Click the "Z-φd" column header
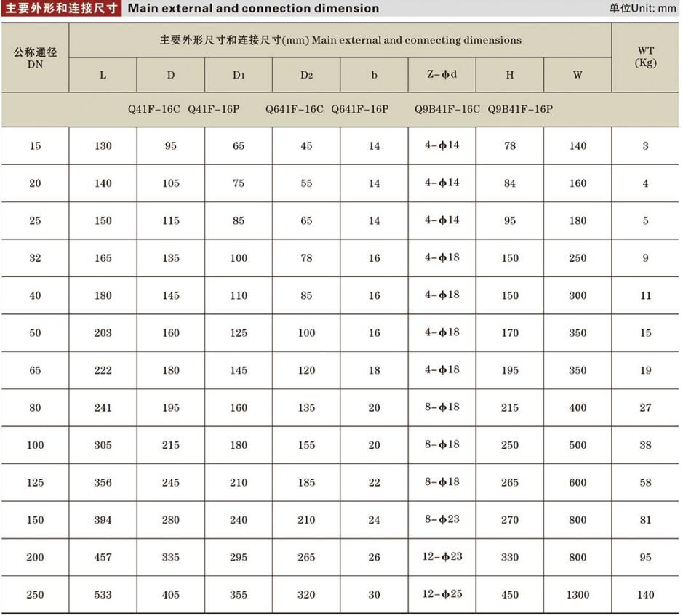The height and width of the screenshot is (616, 683). click(x=442, y=74)
